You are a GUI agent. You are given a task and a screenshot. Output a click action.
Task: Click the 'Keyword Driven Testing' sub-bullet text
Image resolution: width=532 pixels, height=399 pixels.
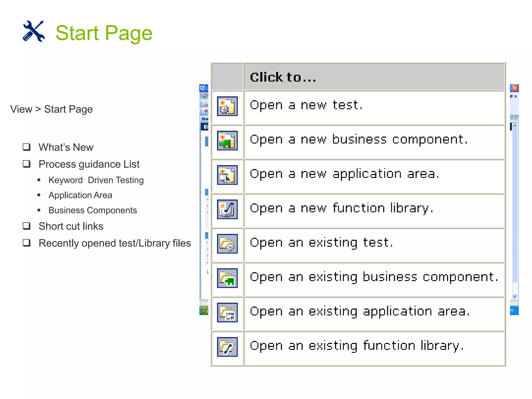pos(96,180)
